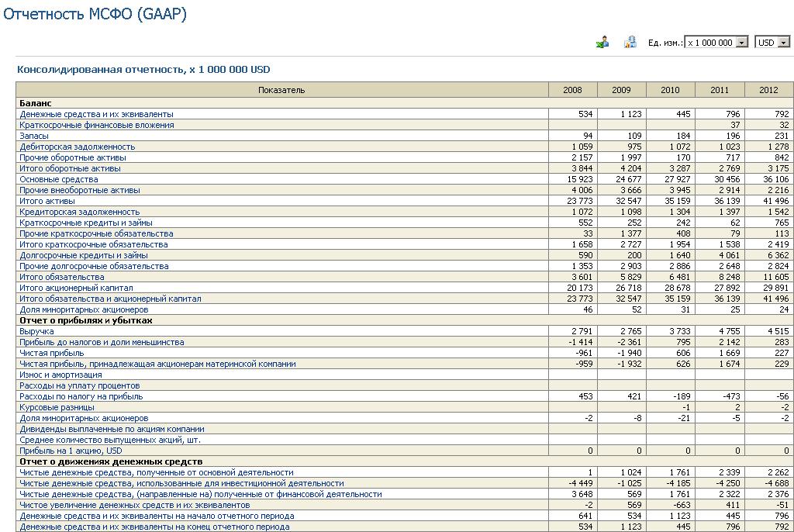Viewport: 794px width, 532px height.
Task: Open the Краткосрочные кредиты и займы link
Action: point(85,223)
